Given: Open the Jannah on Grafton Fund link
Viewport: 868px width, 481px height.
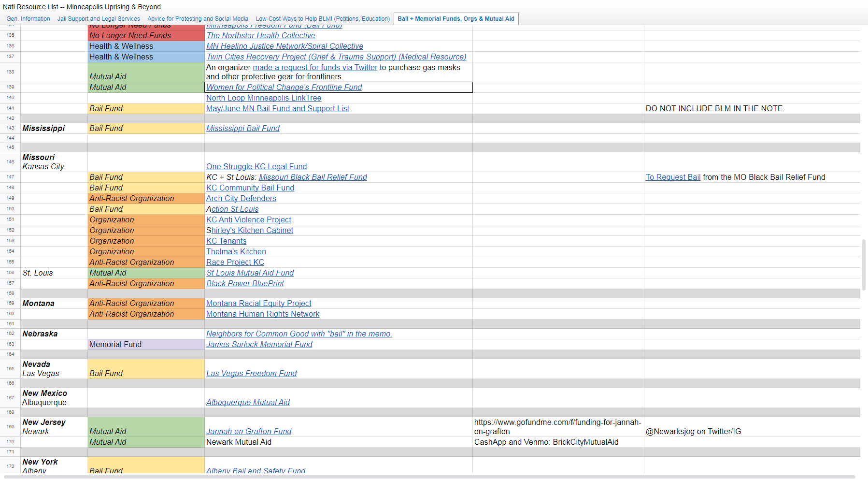Looking at the screenshot, I should 249,432.
